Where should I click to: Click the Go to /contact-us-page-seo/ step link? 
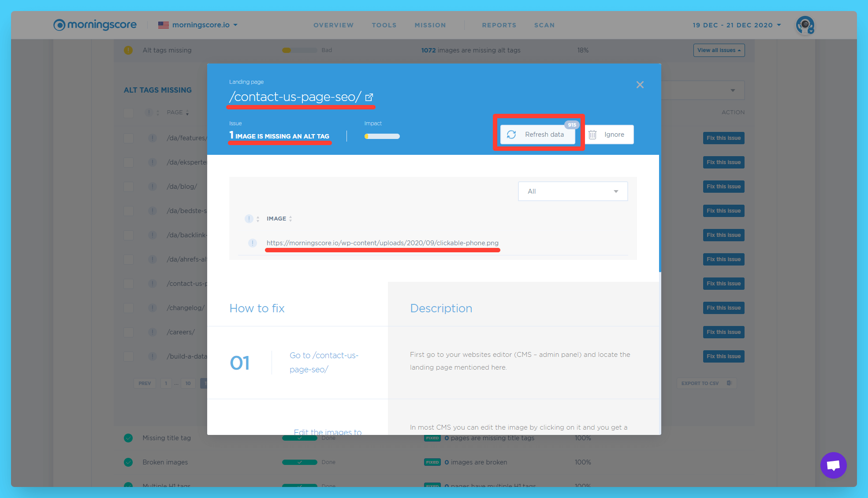click(x=324, y=363)
